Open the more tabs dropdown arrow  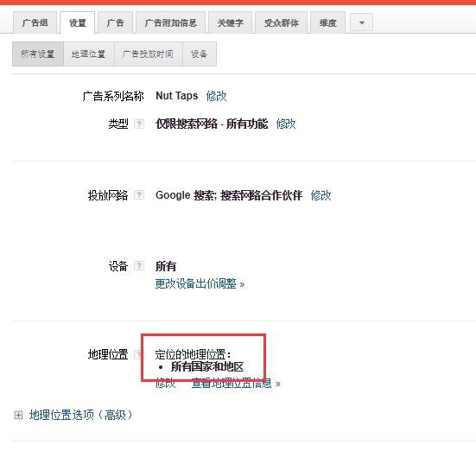[x=361, y=22]
